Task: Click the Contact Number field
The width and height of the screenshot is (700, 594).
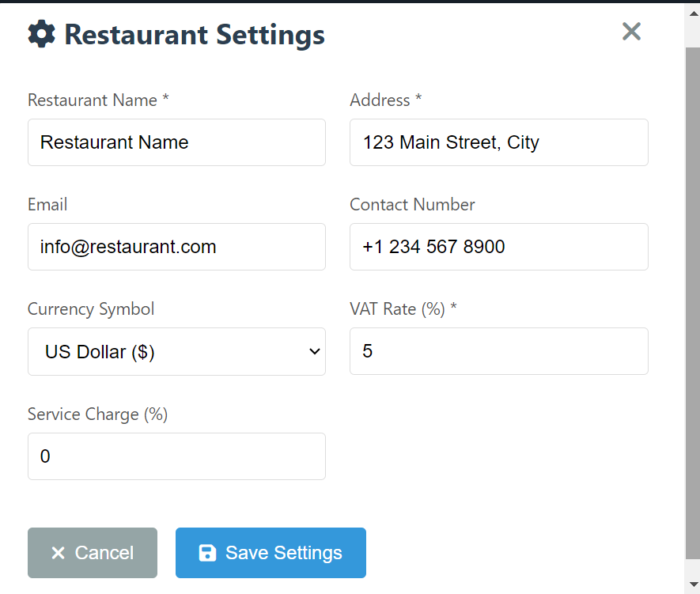Action: [x=498, y=247]
